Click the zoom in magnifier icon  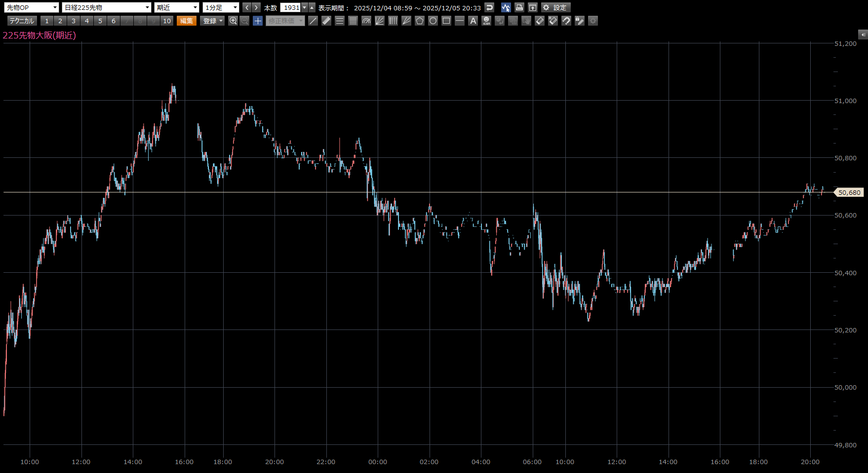233,21
